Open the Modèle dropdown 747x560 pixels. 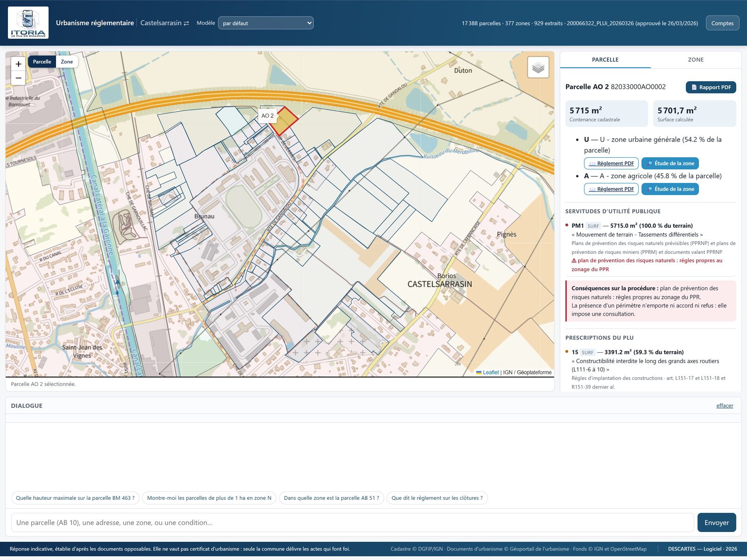pyautogui.click(x=266, y=23)
